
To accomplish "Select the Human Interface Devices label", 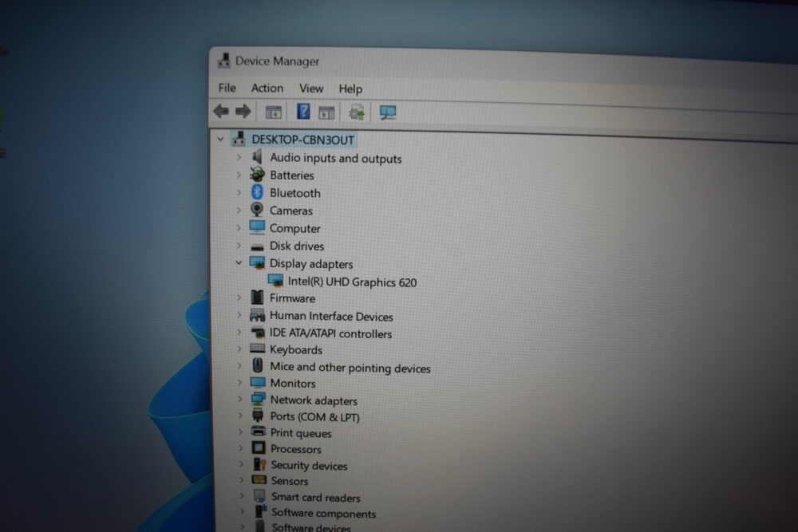I will click(x=331, y=317).
